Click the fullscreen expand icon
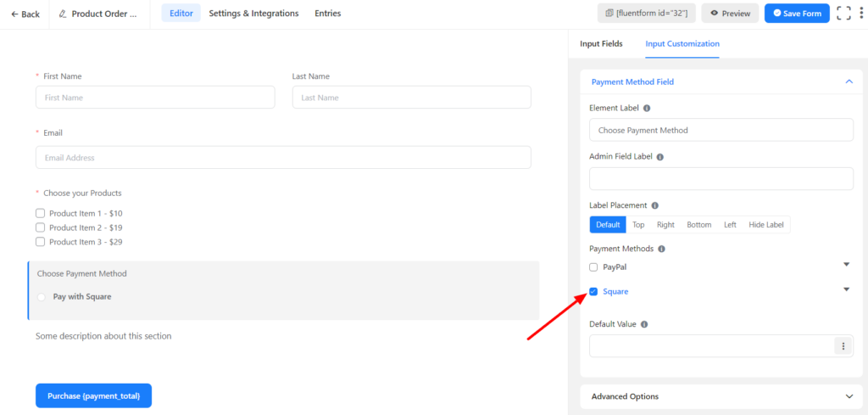Image resolution: width=868 pixels, height=415 pixels. coord(843,14)
